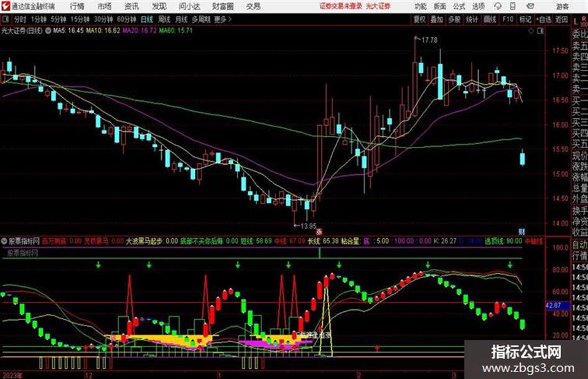Switch to the 5分钟 period tab

point(58,19)
